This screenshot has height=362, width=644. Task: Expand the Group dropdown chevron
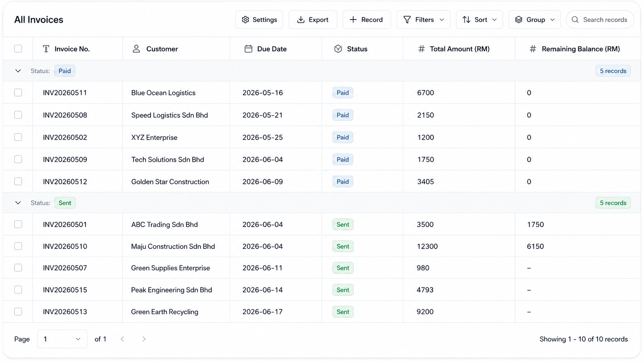(x=552, y=20)
